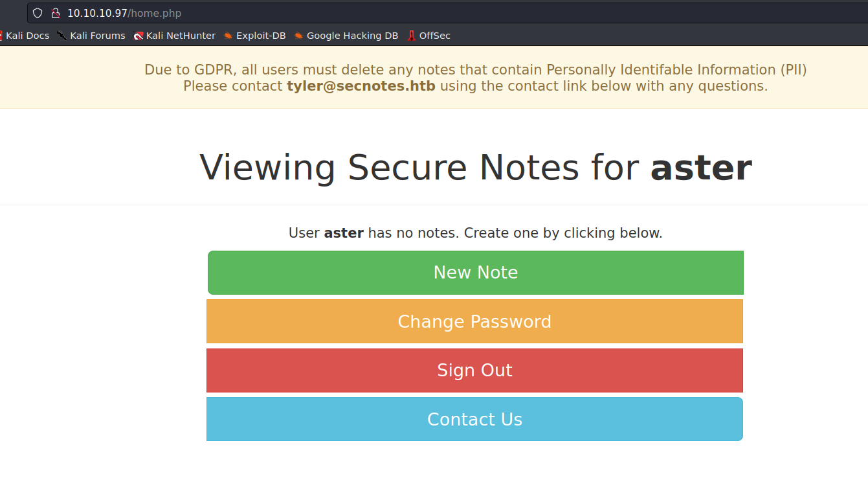Open the Kali Docs bookmark

click(x=25, y=36)
